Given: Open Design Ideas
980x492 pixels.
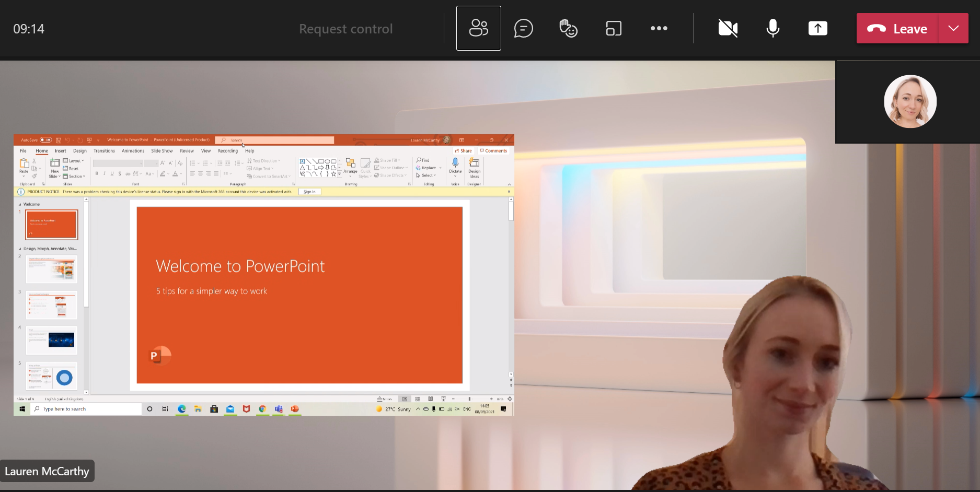Looking at the screenshot, I should pyautogui.click(x=474, y=168).
